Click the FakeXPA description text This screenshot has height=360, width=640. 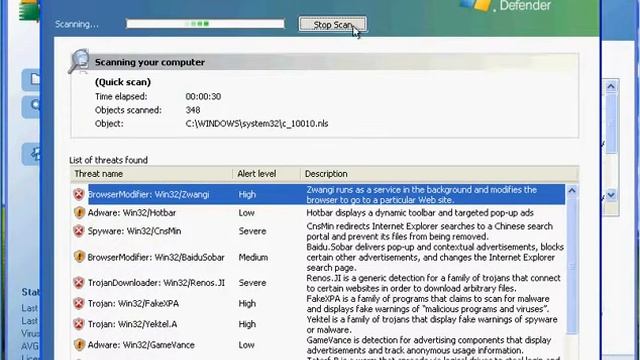point(428,304)
